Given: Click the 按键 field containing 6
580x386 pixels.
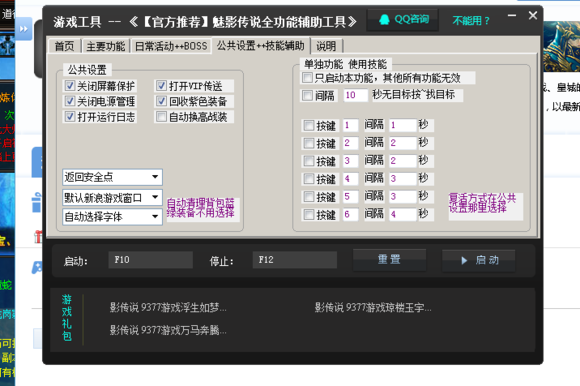Looking at the screenshot, I should click(x=350, y=214).
